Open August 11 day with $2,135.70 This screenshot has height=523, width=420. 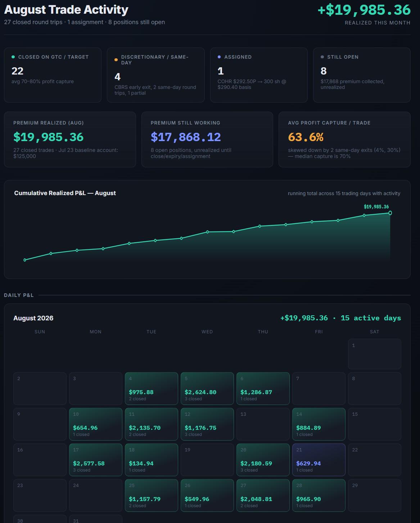point(152,424)
